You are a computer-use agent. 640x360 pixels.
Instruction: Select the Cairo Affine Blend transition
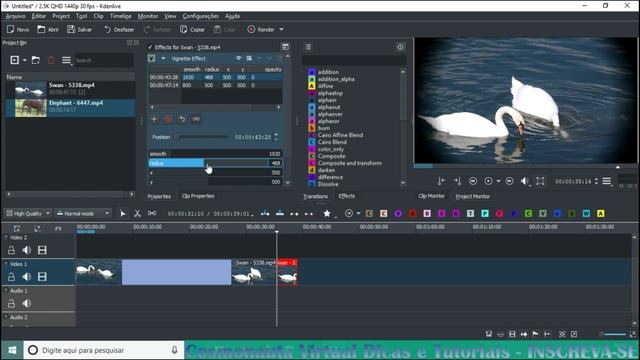(x=340, y=135)
